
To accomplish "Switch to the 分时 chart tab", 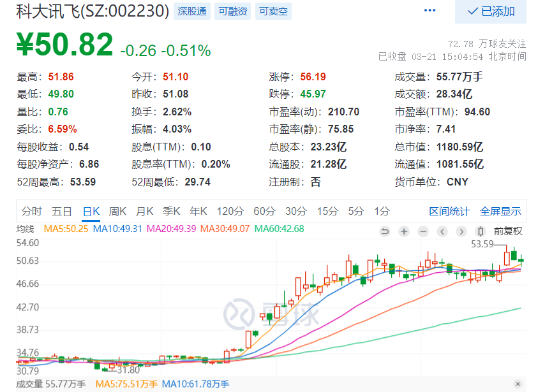I will [x=32, y=211].
